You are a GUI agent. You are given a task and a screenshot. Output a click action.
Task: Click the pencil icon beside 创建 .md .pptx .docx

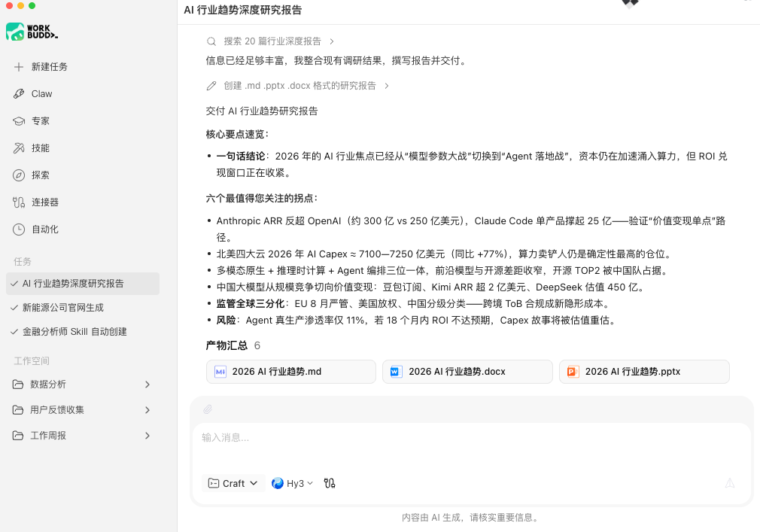(211, 86)
